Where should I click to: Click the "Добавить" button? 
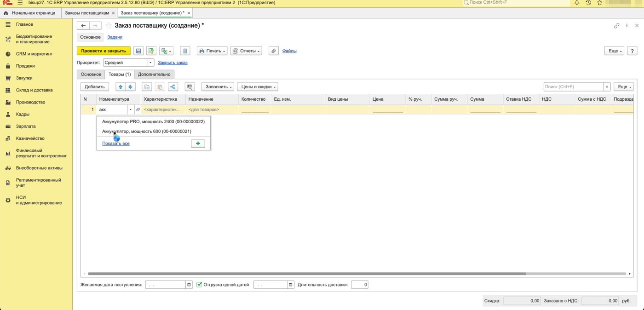[95, 87]
